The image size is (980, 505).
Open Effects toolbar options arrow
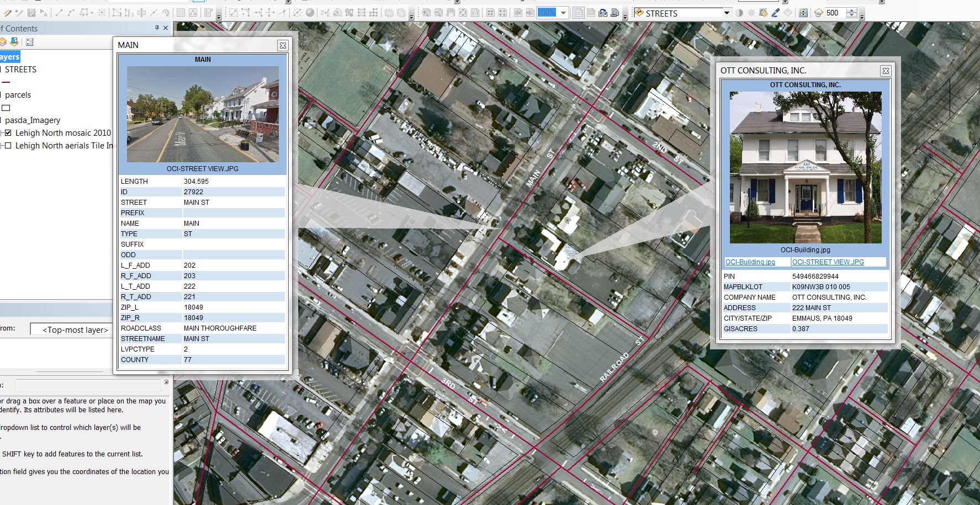pos(862,17)
